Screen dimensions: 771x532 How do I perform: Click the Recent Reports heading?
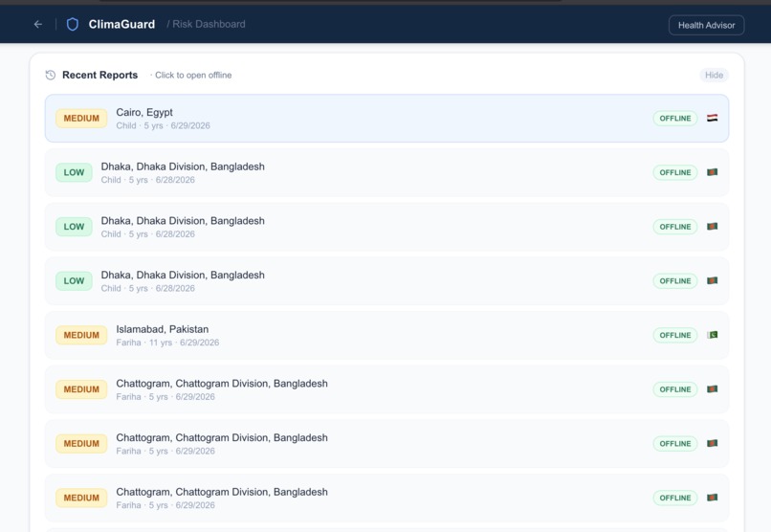[99, 76]
